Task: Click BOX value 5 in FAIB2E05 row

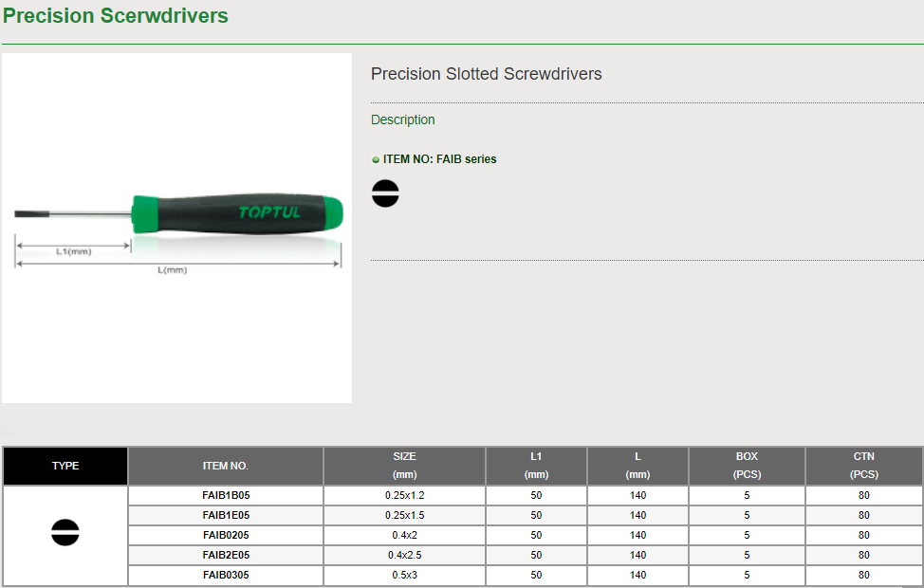Action: (747, 556)
